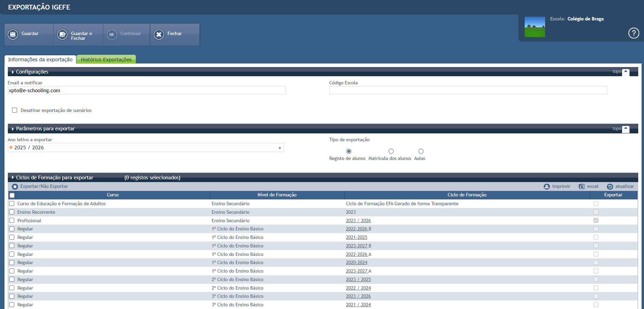
Task: Check row checkbox for cycle 2023-2027 B
Action: 12,246
